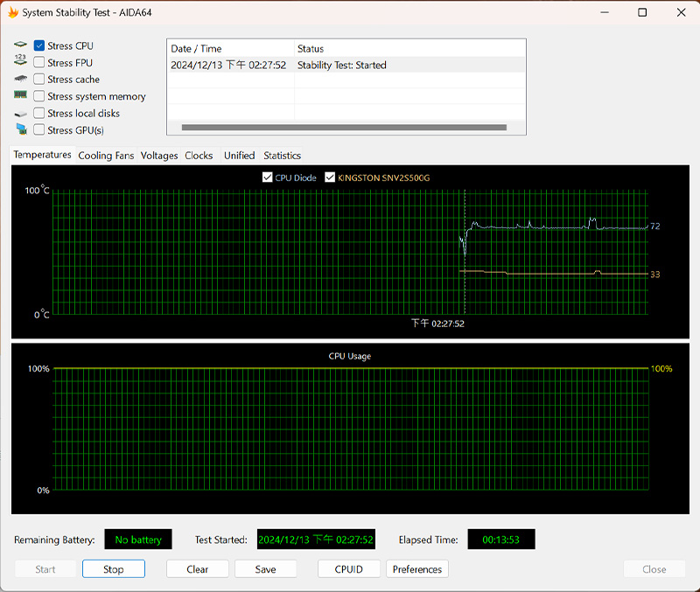Click the Kingston 33 reading on graph

(x=654, y=275)
